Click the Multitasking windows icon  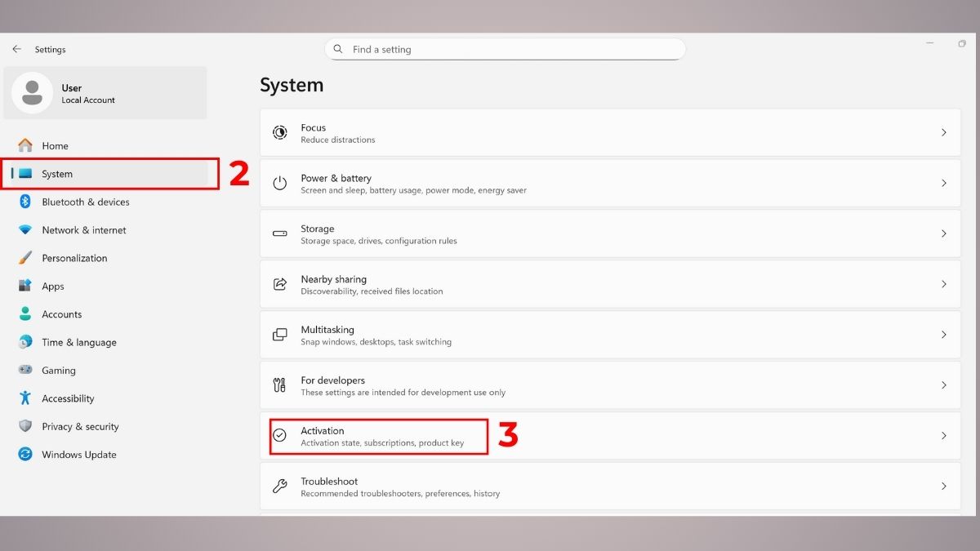click(x=280, y=335)
